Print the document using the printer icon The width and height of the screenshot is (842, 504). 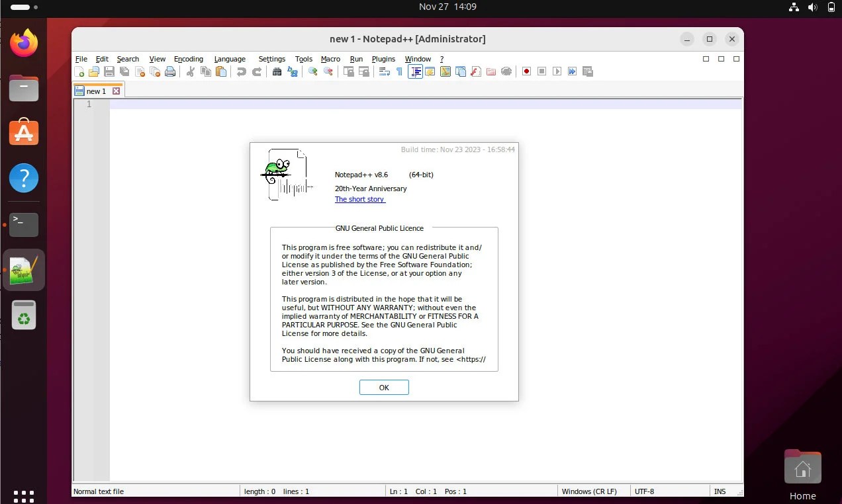170,71
